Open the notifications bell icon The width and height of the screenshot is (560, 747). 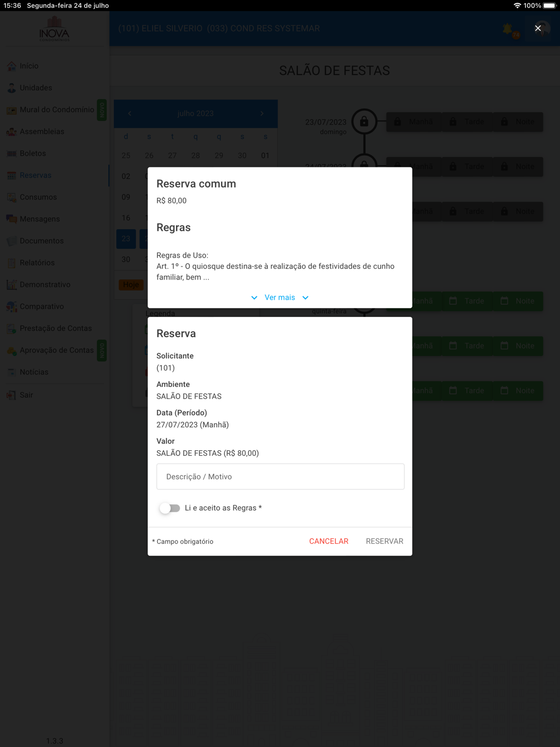(x=508, y=29)
